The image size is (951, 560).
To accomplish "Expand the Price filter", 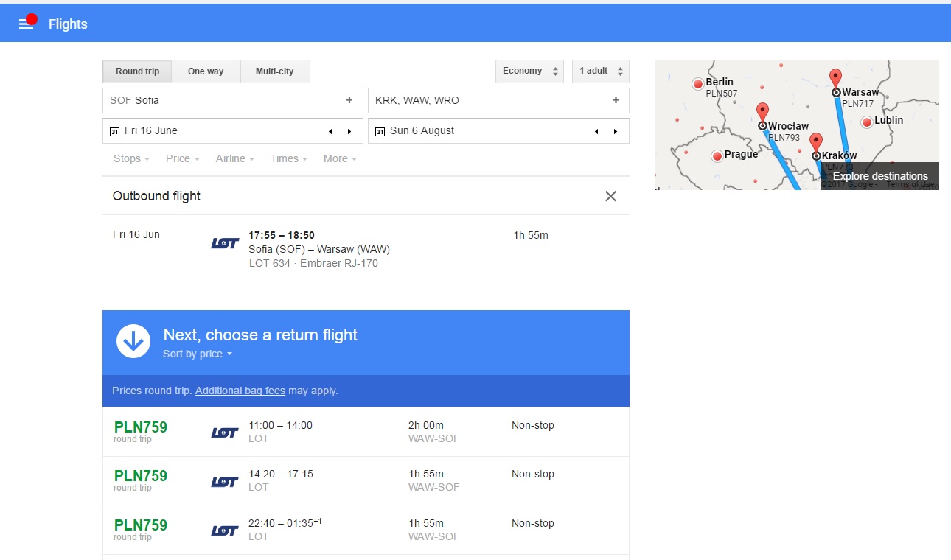I will (182, 158).
